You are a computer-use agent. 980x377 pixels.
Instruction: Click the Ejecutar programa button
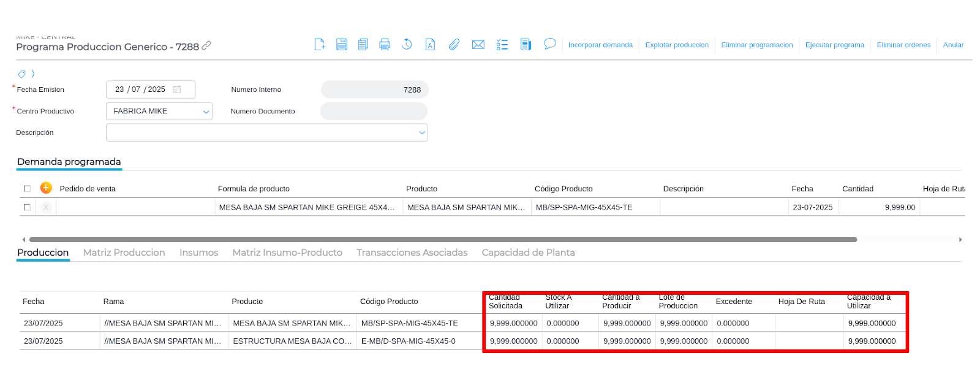tap(834, 45)
